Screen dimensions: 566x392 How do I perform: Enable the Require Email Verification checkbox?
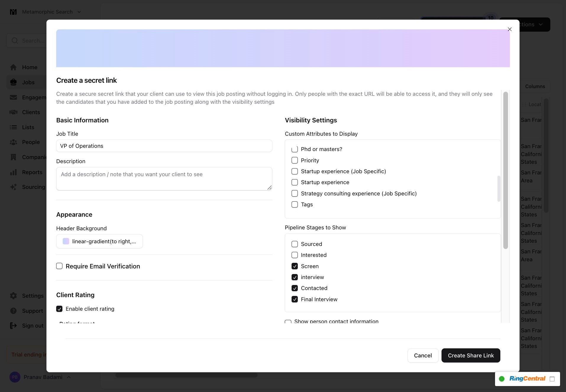pos(59,266)
